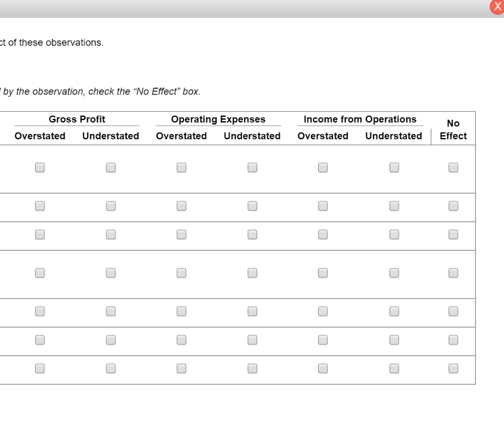
Task: Click the 'No Effect' column header
Action: click(453, 130)
